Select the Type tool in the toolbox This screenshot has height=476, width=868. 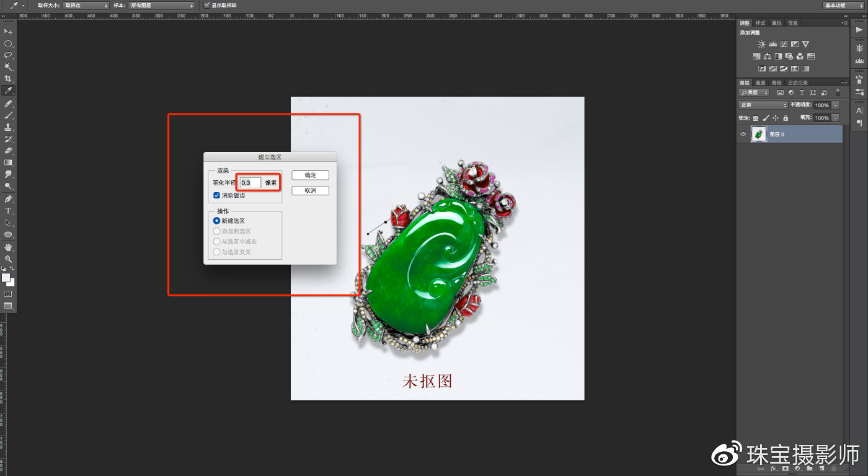pyautogui.click(x=8, y=211)
